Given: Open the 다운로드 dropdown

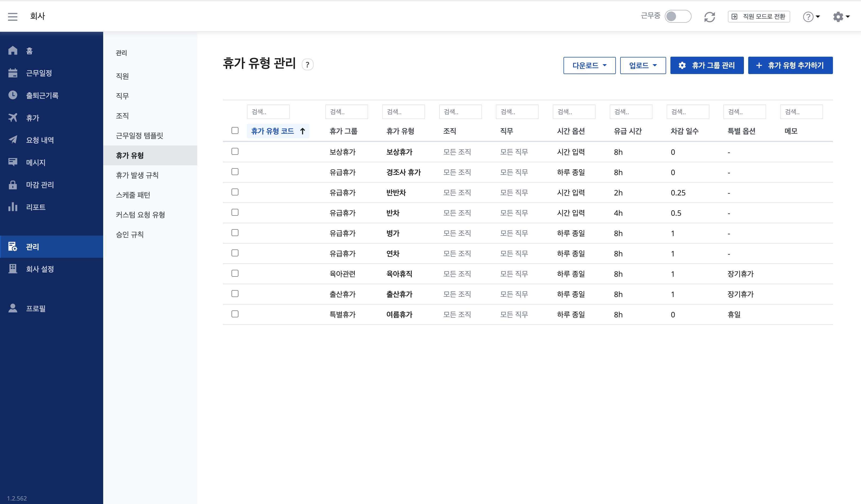Looking at the screenshot, I should (x=589, y=65).
